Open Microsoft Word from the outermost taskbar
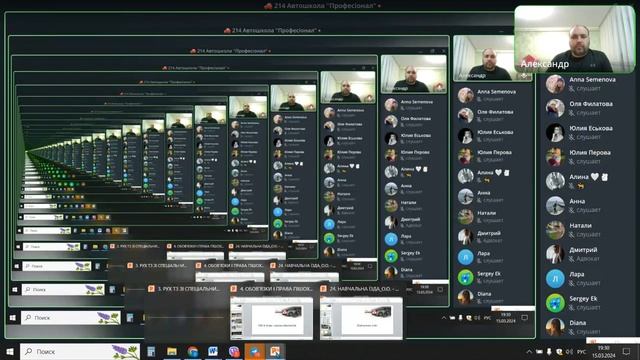The height and width of the screenshot is (360, 640). [213, 351]
